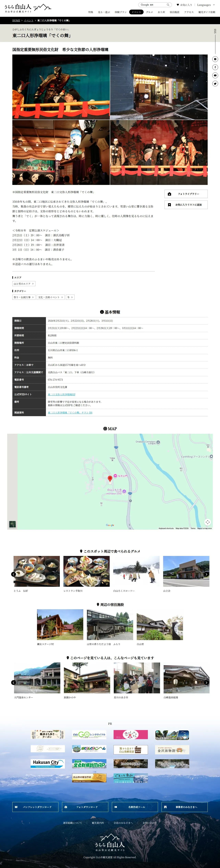
Task: Open Twitter icon in SNS sidebar
Action: 215,83
